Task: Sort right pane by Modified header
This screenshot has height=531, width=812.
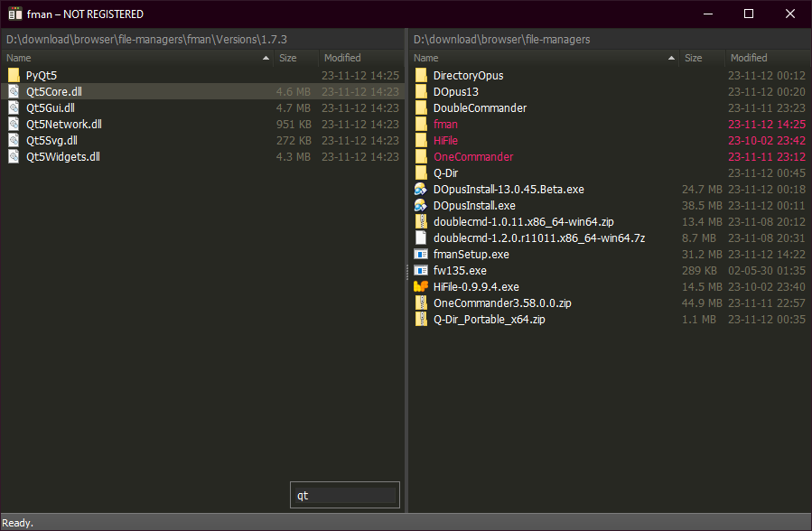Action: tap(766, 58)
